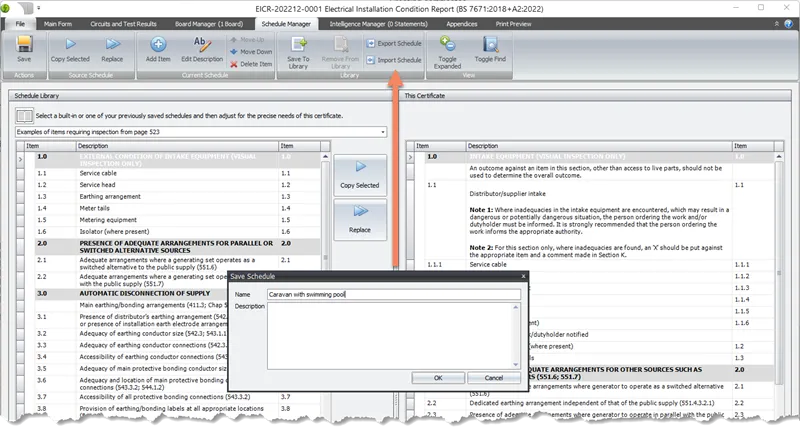Open the File menu
This screenshot has height=429, width=800.
[20, 23]
